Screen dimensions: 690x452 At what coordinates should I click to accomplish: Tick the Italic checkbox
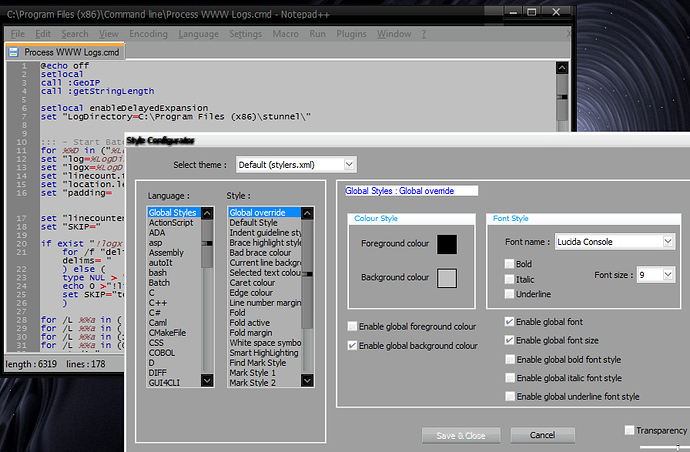(x=509, y=279)
